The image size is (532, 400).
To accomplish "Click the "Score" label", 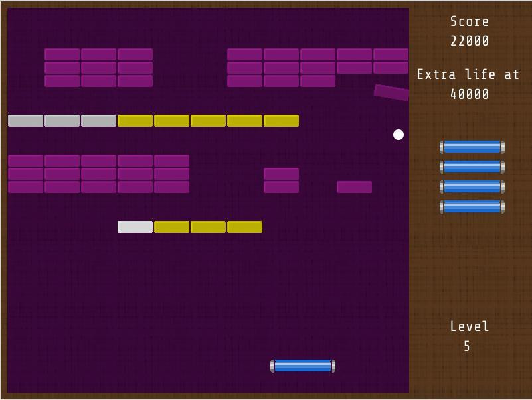I will point(469,21).
